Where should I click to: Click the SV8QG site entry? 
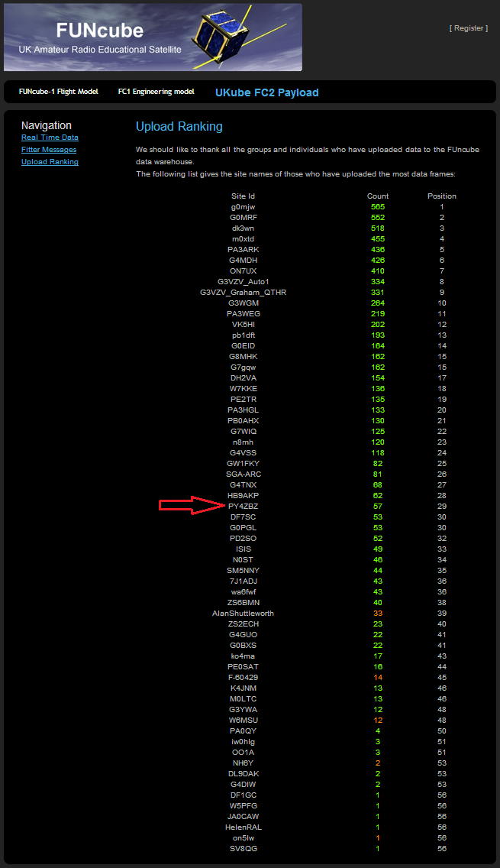point(244,849)
